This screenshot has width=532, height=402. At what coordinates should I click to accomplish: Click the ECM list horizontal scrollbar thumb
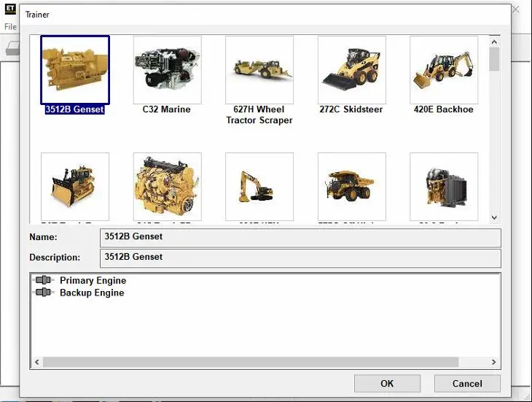click(x=251, y=362)
